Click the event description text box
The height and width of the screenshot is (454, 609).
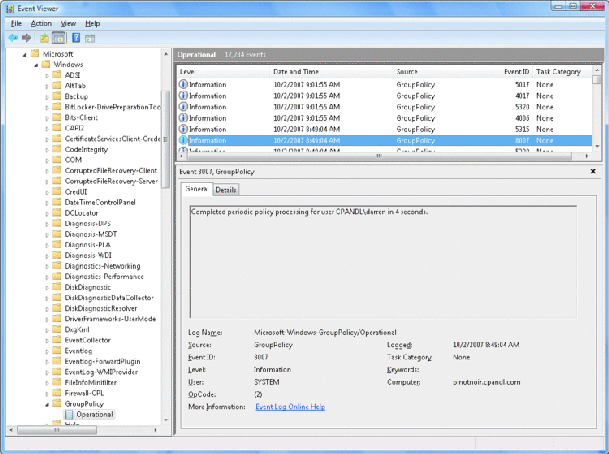[x=383, y=262]
